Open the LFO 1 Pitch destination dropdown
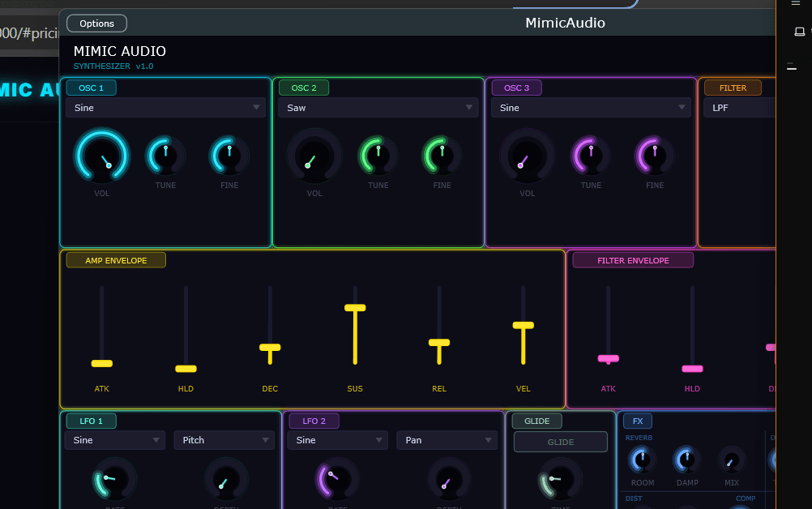The height and width of the screenshot is (509, 812). (x=224, y=440)
